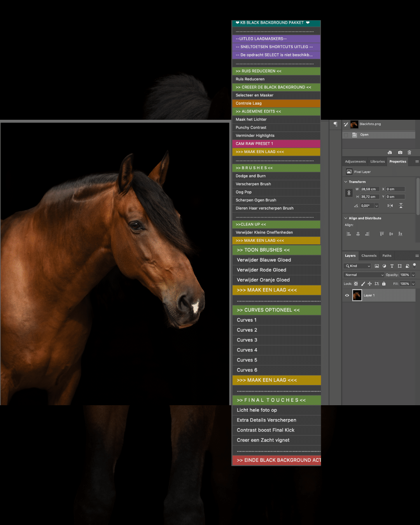
Task: Click the paragraph panel icon
Action: pos(335,124)
